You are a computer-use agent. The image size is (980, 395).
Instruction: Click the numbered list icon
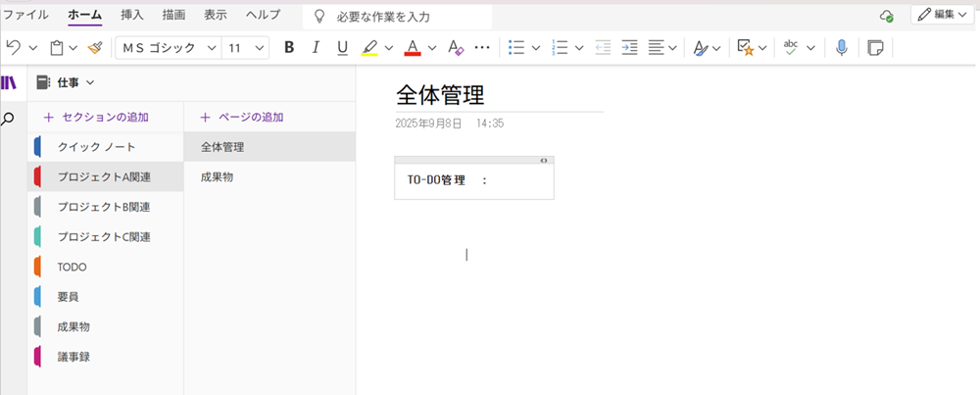tap(559, 47)
